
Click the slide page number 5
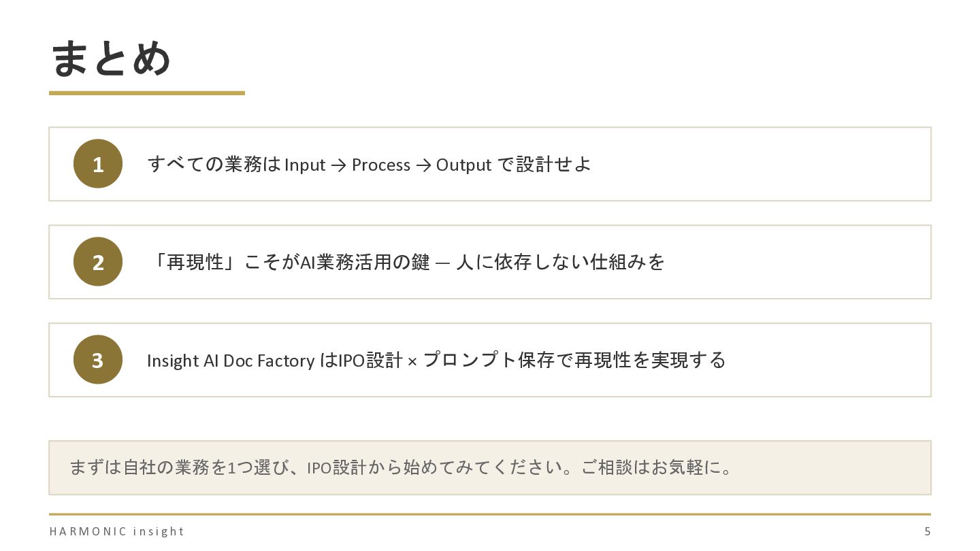pyautogui.click(x=927, y=531)
